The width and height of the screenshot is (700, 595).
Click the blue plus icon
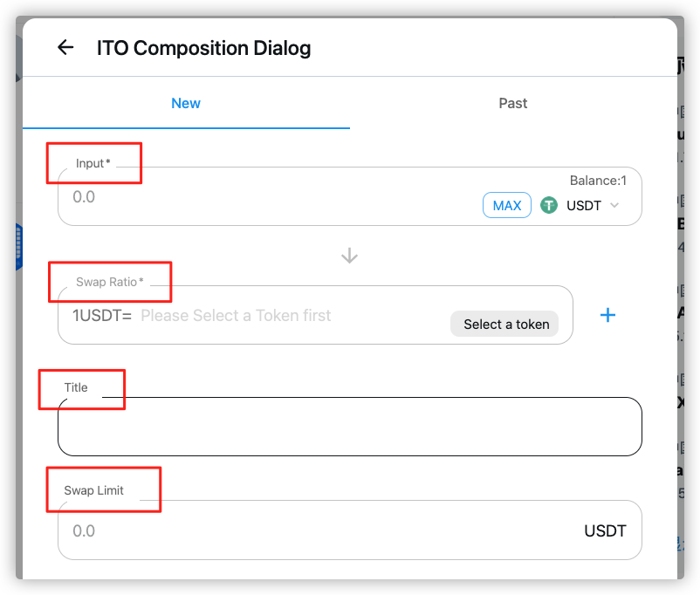(607, 315)
